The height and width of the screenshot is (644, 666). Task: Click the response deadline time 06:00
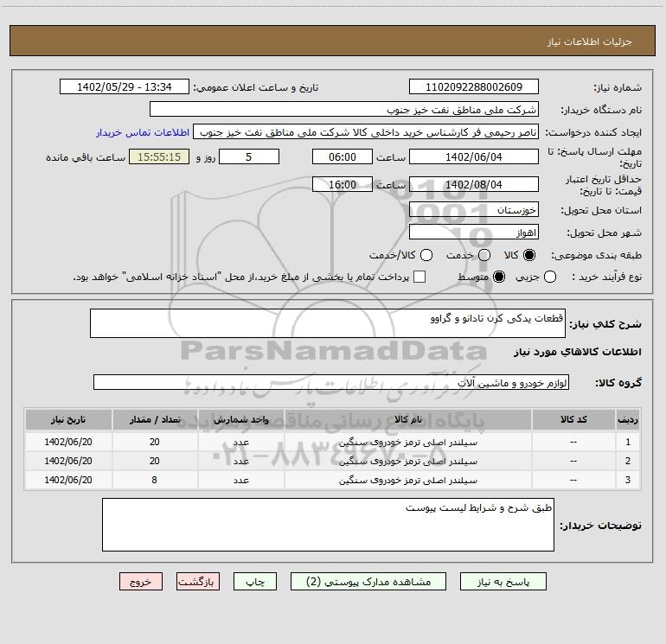tap(343, 156)
